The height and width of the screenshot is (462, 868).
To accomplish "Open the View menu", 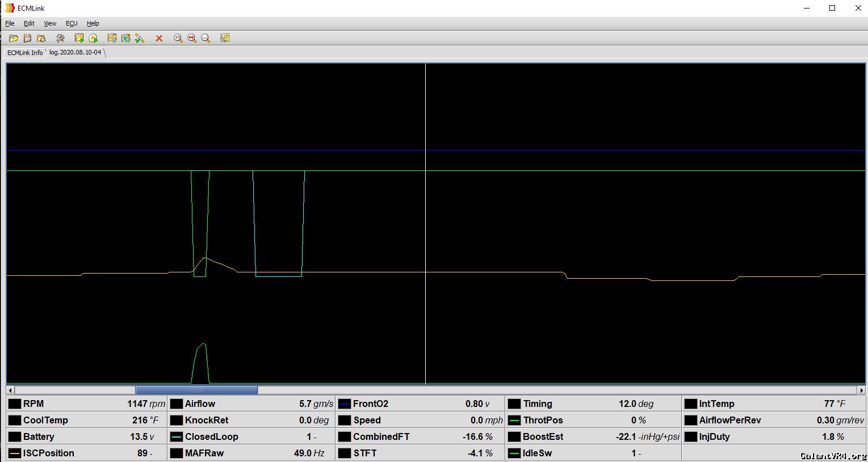I will [x=50, y=23].
